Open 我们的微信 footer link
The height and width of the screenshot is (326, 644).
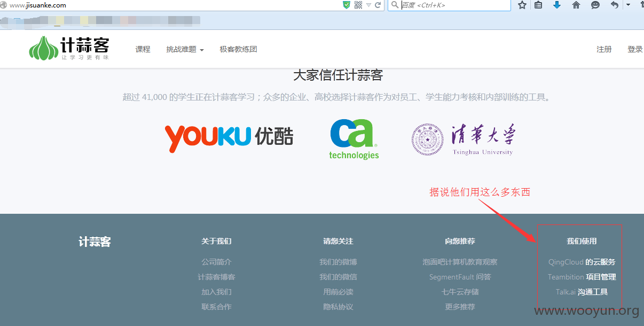click(x=338, y=277)
